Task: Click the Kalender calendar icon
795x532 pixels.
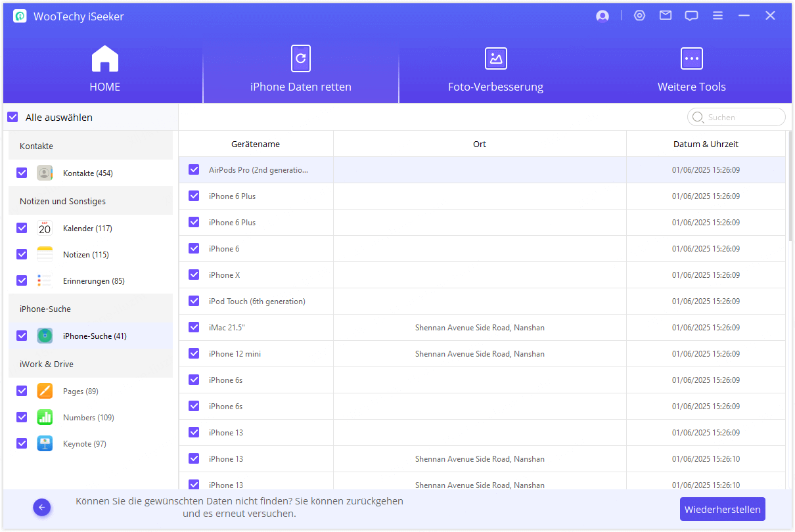Action: (x=44, y=228)
